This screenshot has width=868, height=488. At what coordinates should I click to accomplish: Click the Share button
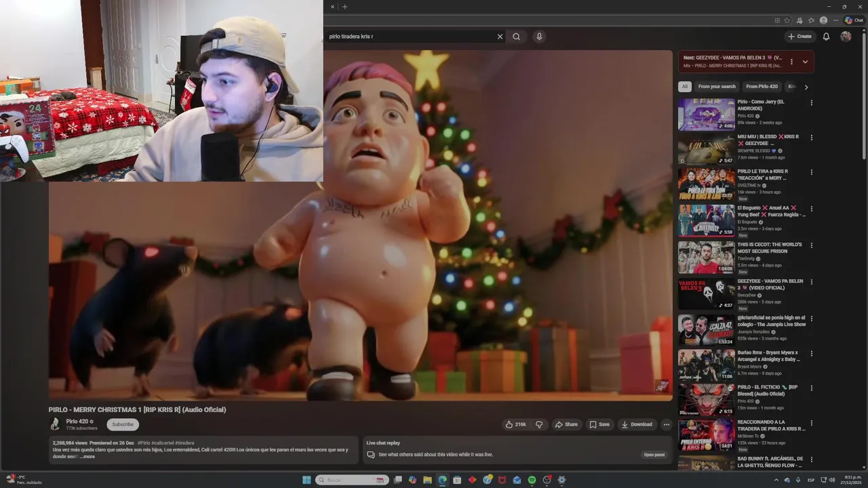(x=566, y=424)
